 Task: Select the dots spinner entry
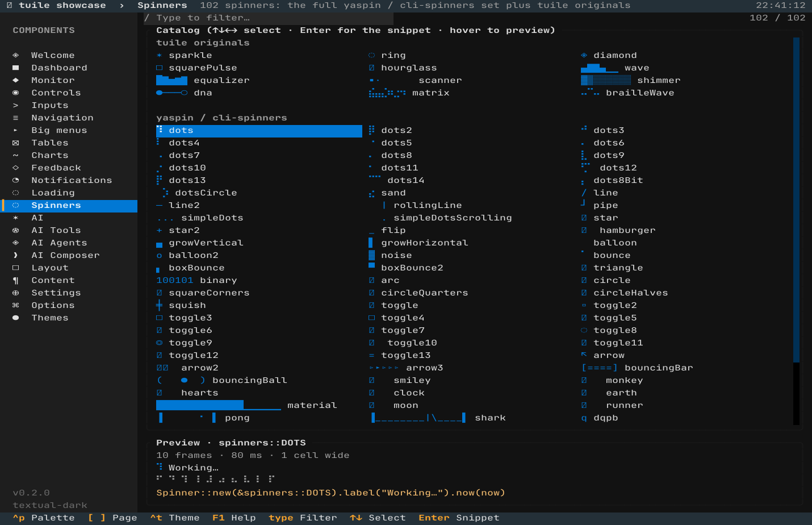click(x=259, y=130)
